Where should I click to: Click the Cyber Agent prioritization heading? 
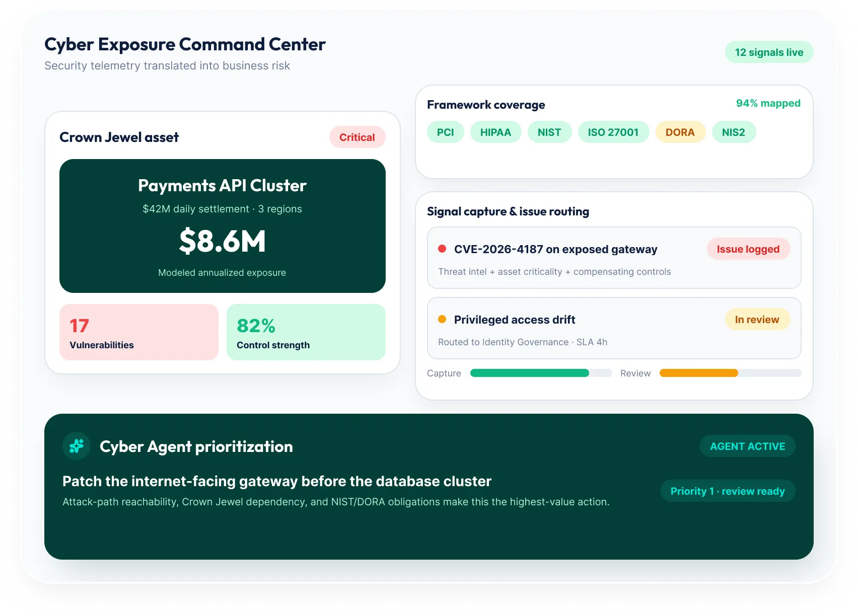pos(196,446)
